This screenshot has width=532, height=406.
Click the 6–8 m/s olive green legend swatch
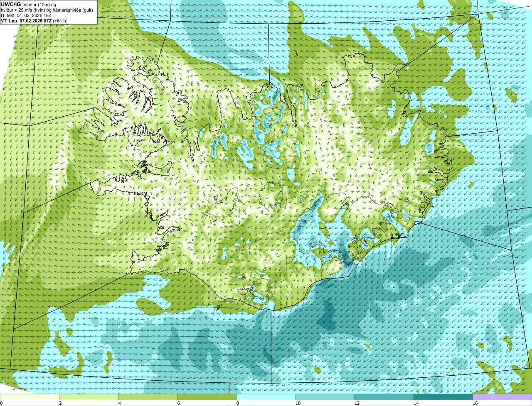(x=207, y=397)
